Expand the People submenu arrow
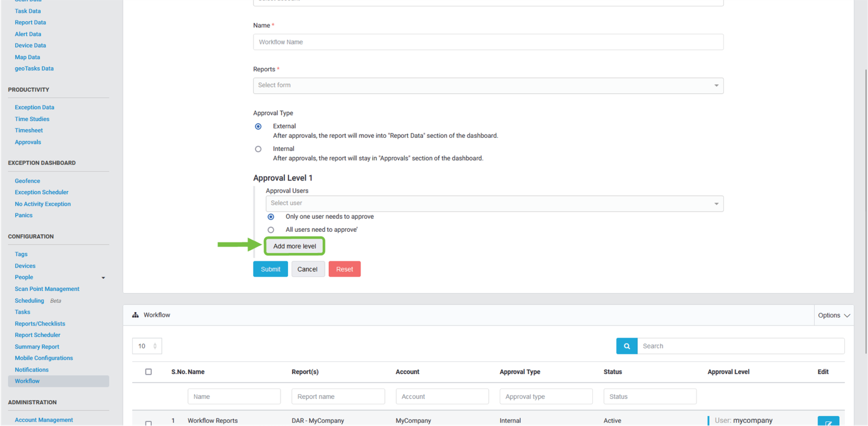 tap(103, 278)
